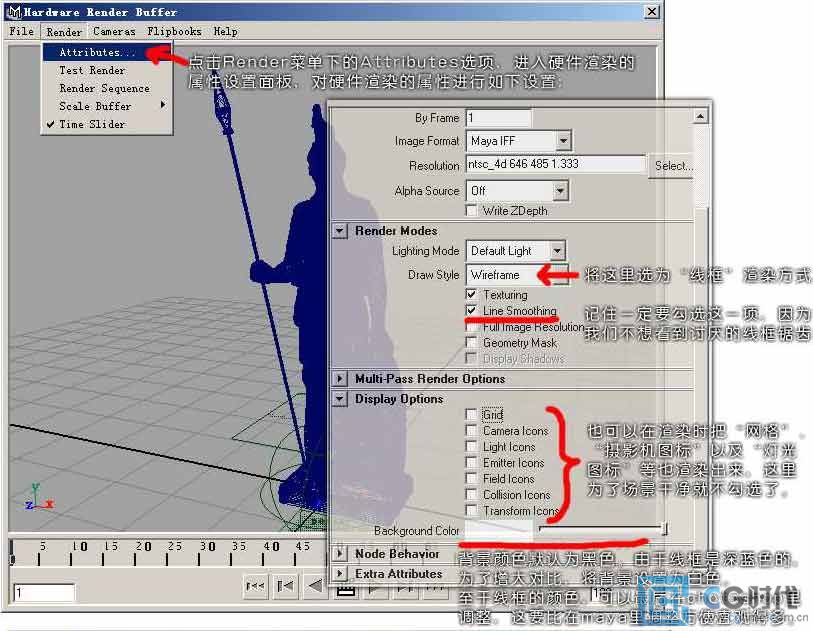Enable Transform Icons checkbox
This screenshot has width=813, height=631.
(x=471, y=511)
